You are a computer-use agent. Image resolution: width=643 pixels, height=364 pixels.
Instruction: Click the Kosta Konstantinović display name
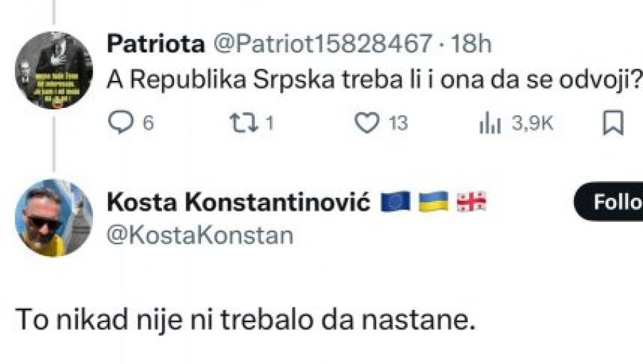238,203
